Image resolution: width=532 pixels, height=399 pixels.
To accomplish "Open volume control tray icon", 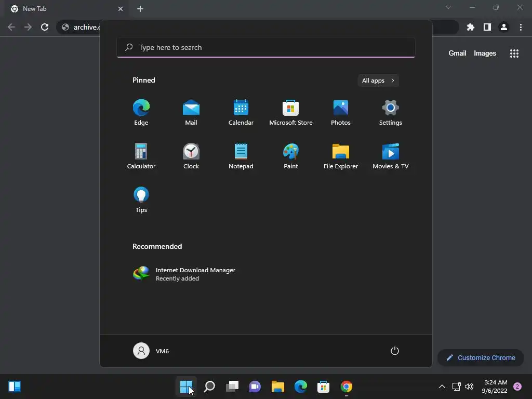I will point(469,387).
